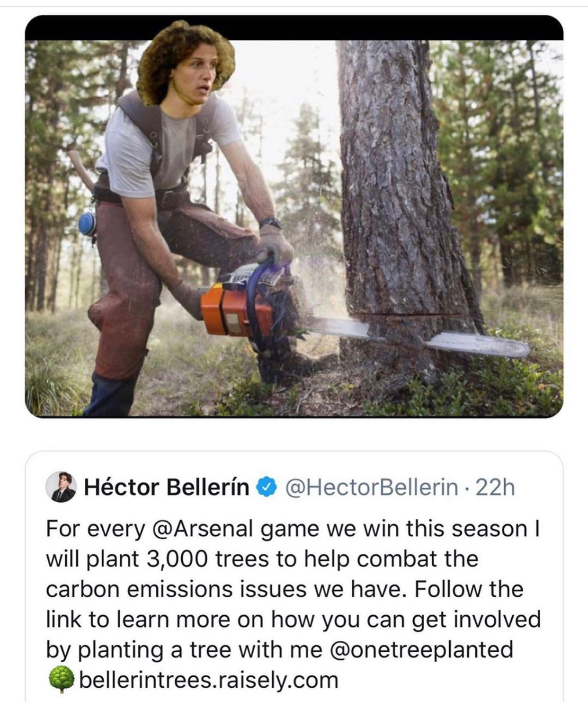Click the tweet author's profile avatar
Image resolution: width=588 pixels, height=709 pixels.
(61, 487)
